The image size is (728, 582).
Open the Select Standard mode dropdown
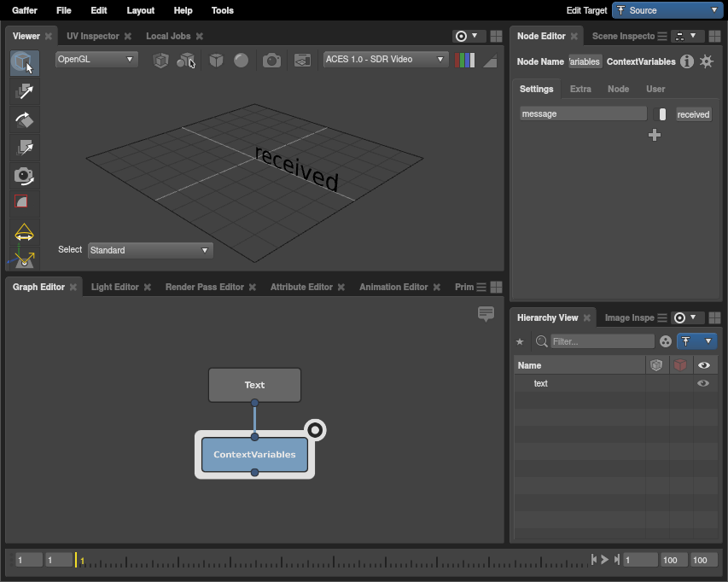coord(150,250)
